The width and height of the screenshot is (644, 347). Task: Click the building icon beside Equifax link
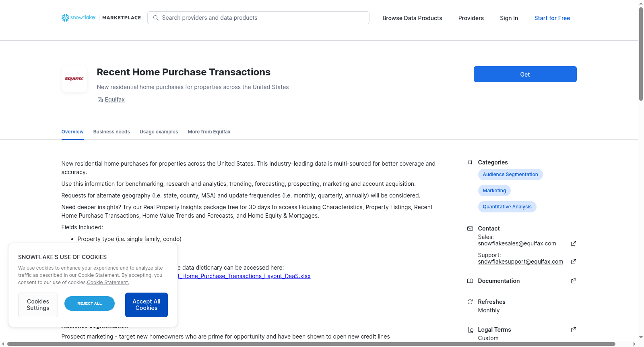click(100, 100)
